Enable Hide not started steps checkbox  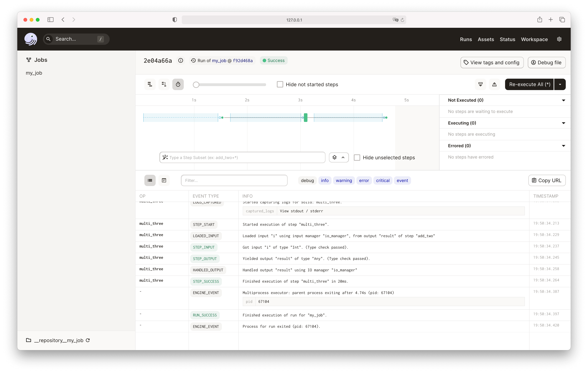pos(280,84)
